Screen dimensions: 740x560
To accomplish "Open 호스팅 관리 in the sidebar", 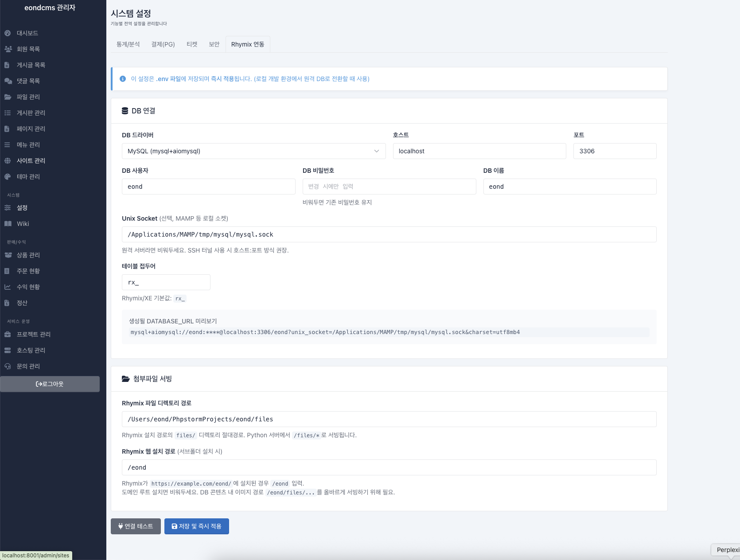I will [x=31, y=350].
